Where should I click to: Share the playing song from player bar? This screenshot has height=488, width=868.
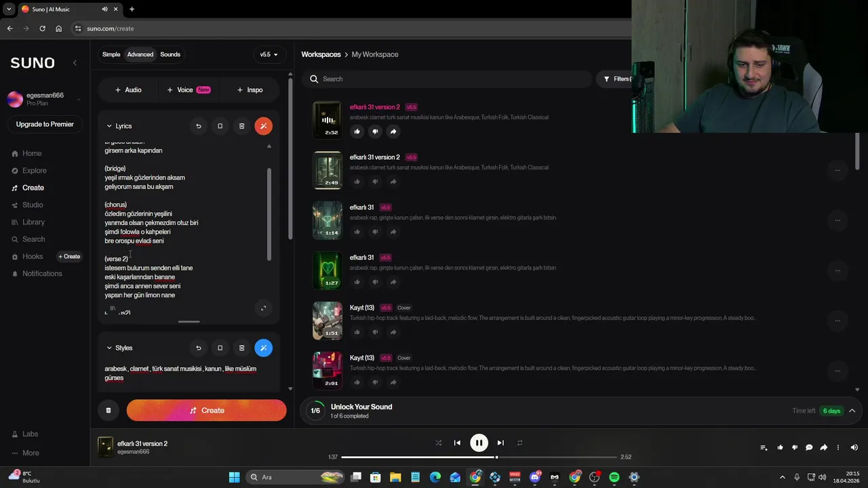[x=824, y=447]
